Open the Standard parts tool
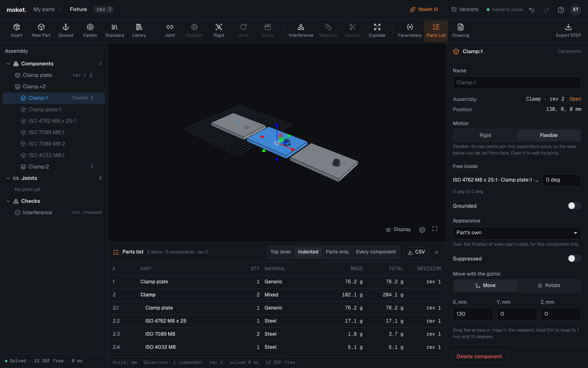 pos(115,31)
